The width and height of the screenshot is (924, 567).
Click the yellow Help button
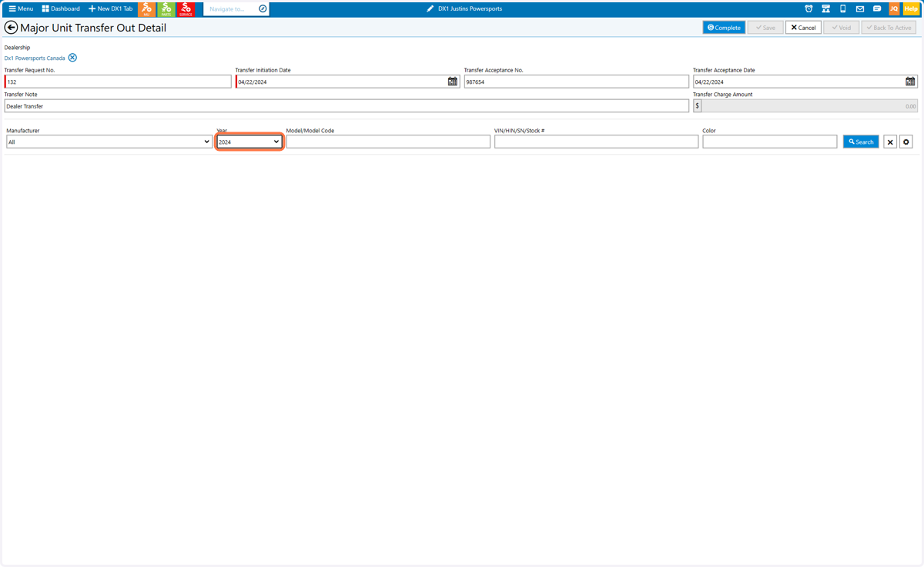[x=911, y=8]
